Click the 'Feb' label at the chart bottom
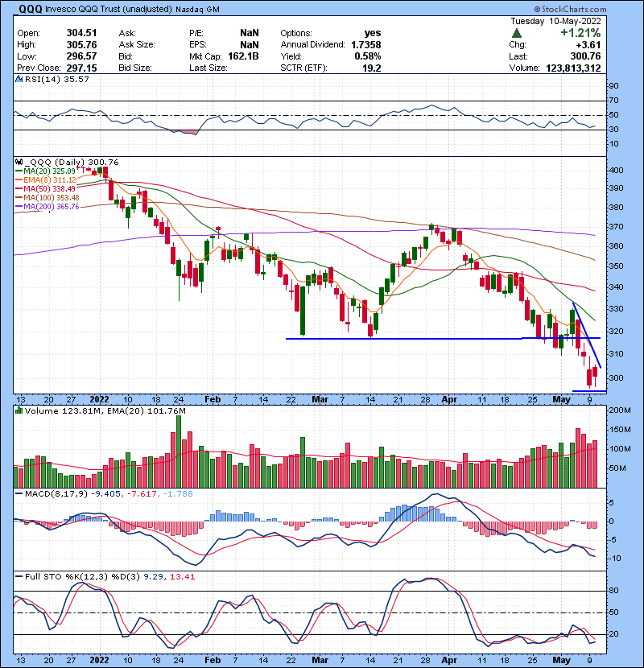 tap(213, 660)
